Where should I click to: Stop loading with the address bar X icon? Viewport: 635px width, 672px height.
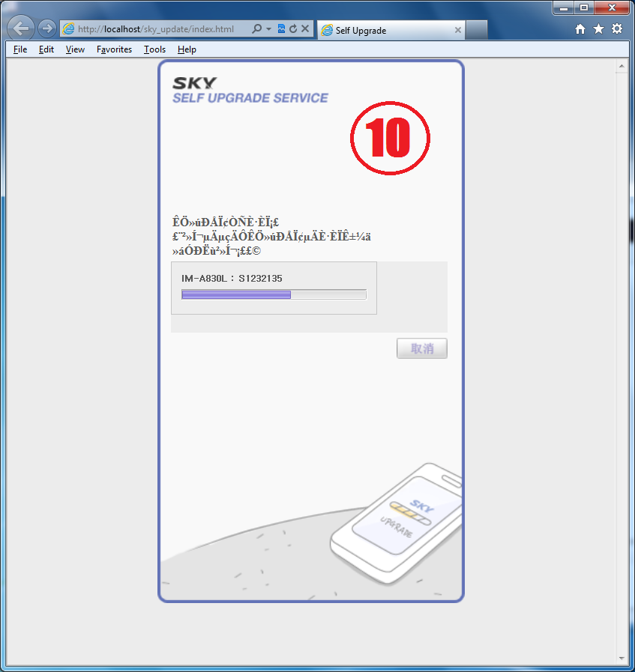pyautogui.click(x=305, y=28)
